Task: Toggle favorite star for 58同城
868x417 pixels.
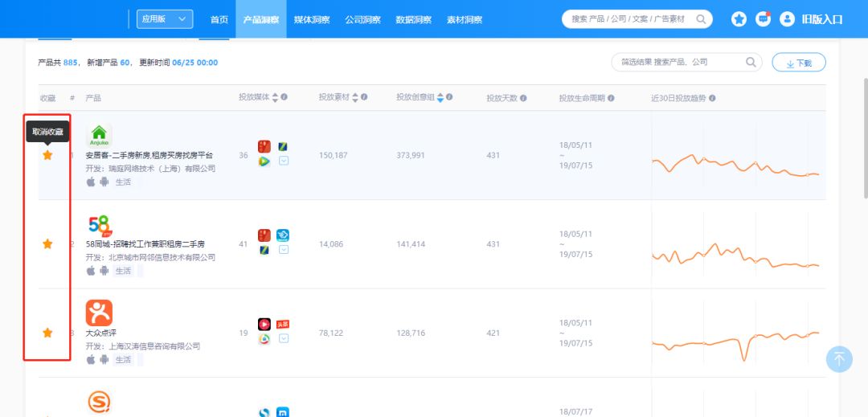Action: (x=47, y=244)
